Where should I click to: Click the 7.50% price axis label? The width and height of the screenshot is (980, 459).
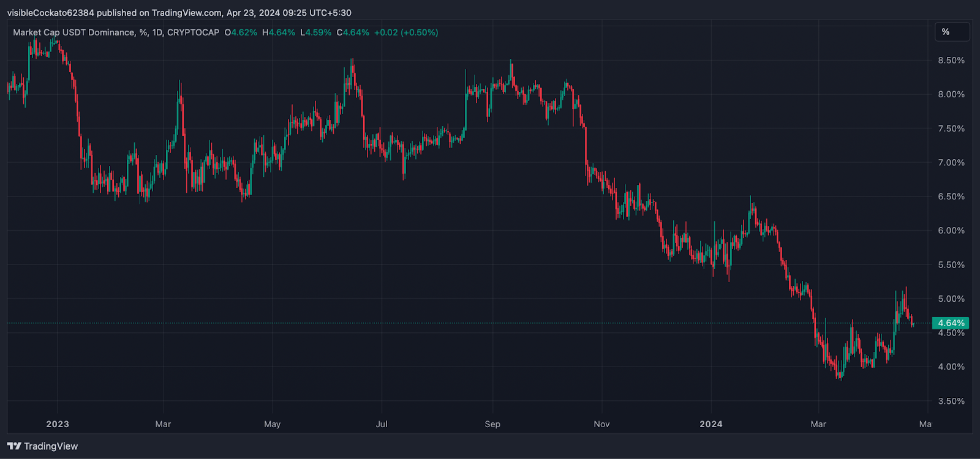[x=951, y=129]
